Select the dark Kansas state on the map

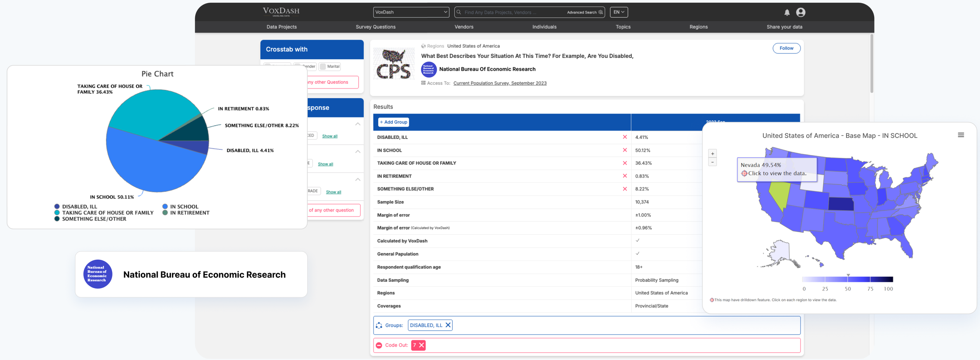(x=841, y=204)
